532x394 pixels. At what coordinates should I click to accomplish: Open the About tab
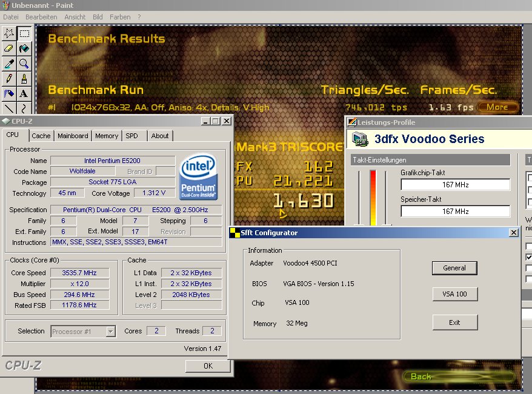pos(160,136)
